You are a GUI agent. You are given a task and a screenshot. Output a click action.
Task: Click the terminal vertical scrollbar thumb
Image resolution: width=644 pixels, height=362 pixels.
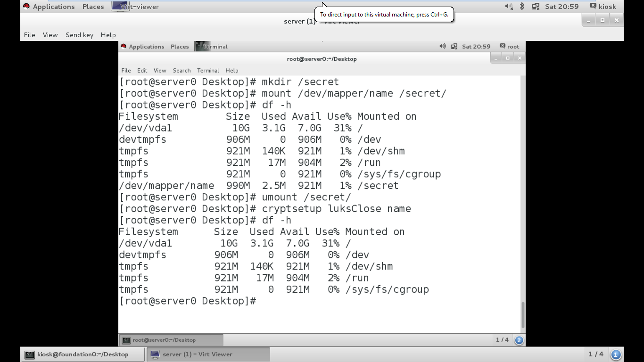click(x=522, y=315)
